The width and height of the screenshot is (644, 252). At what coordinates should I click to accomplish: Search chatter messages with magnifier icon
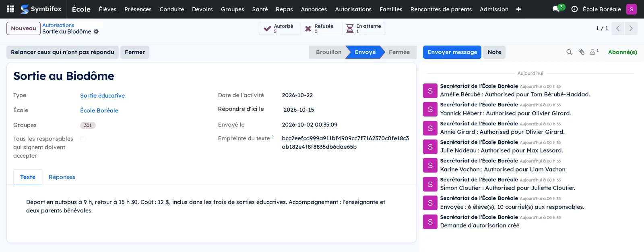click(x=569, y=52)
